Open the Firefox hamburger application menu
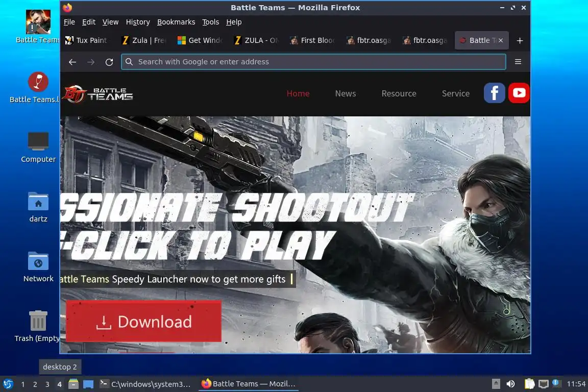Viewport: 588px width, 392px height. [x=518, y=62]
